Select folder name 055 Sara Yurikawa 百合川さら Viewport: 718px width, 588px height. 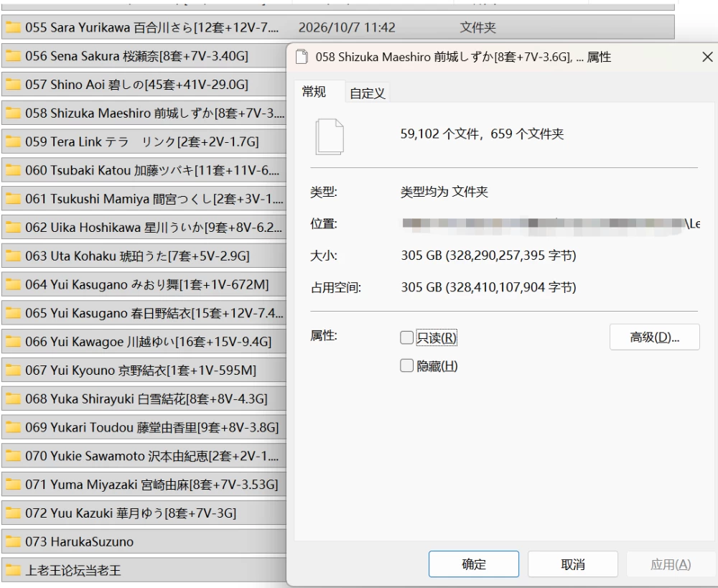(151, 27)
